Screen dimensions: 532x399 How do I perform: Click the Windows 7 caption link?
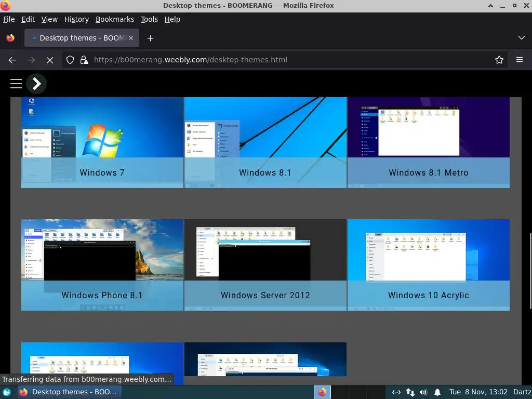102,172
